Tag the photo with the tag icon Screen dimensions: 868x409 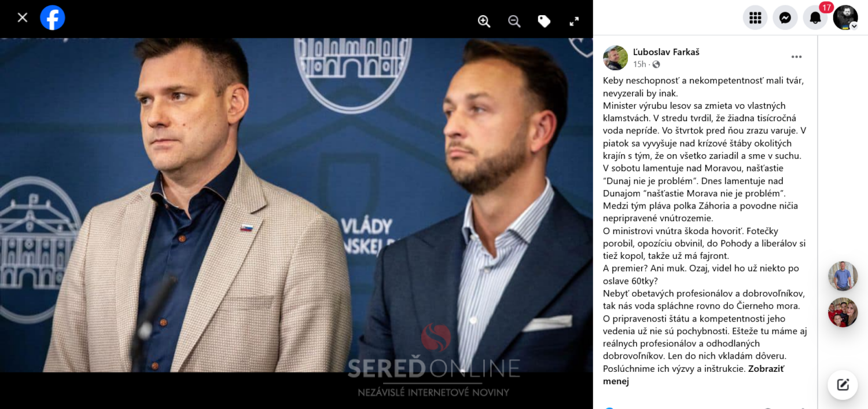click(545, 21)
